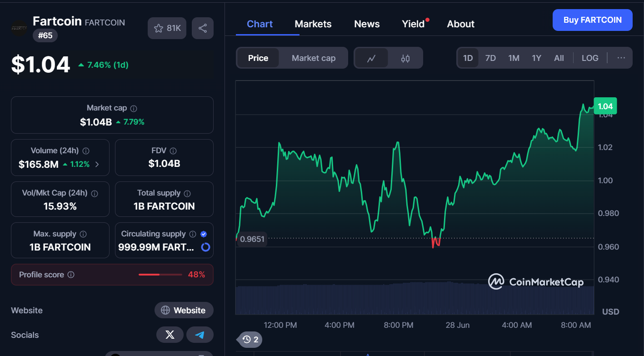Click the Market cap info icon
This screenshot has height=356, width=644.
134,109
